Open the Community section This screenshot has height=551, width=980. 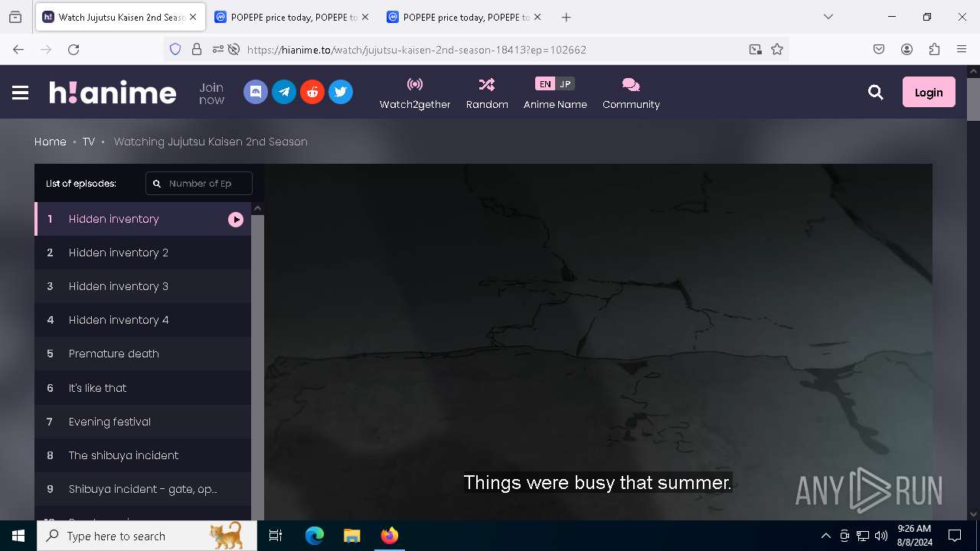[x=631, y=93]
